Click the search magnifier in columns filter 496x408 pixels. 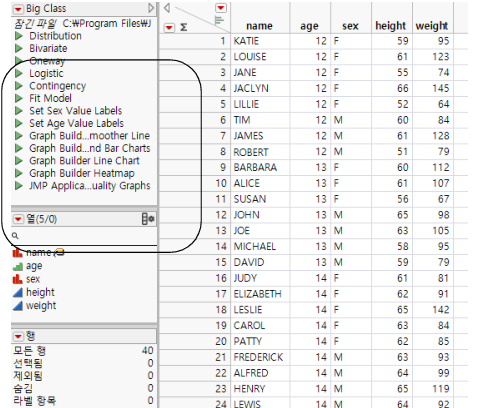[x=15, y=236]
